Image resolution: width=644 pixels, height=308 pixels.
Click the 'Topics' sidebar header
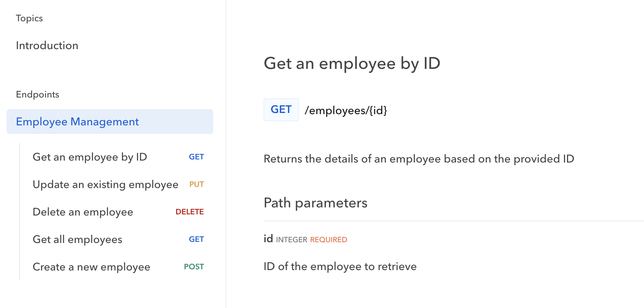[29, 18]
